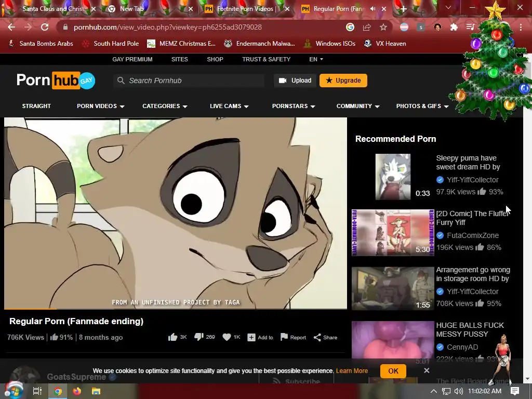
Task: Expand the PORN VIDEOS menu
Action: pos(100,106)
